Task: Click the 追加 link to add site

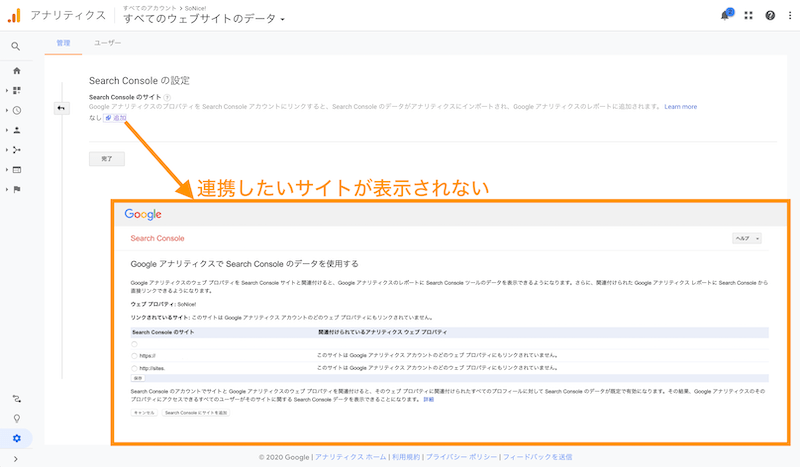Action: pos(116,118)
